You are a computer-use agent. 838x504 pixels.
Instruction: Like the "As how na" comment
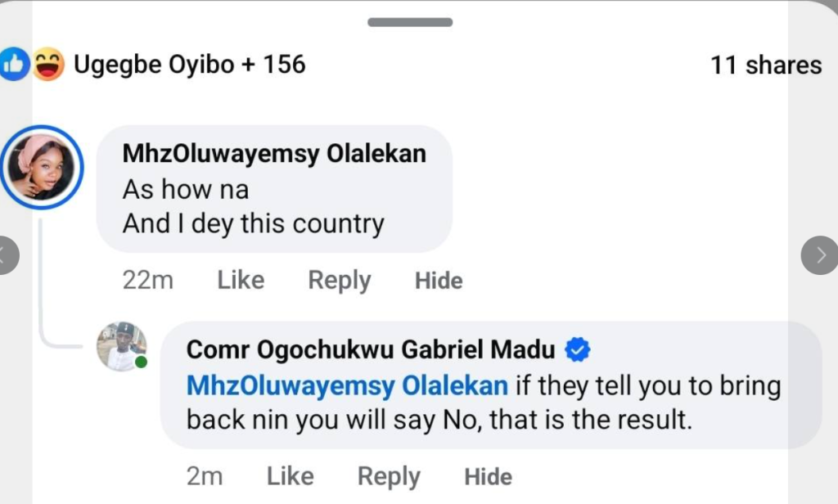click(x=241, y=281)
